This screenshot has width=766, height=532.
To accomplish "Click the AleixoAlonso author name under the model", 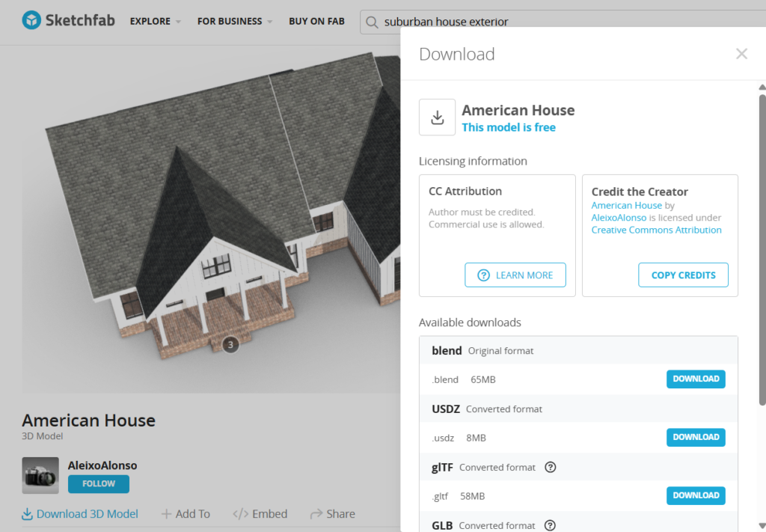I will 102,465.
